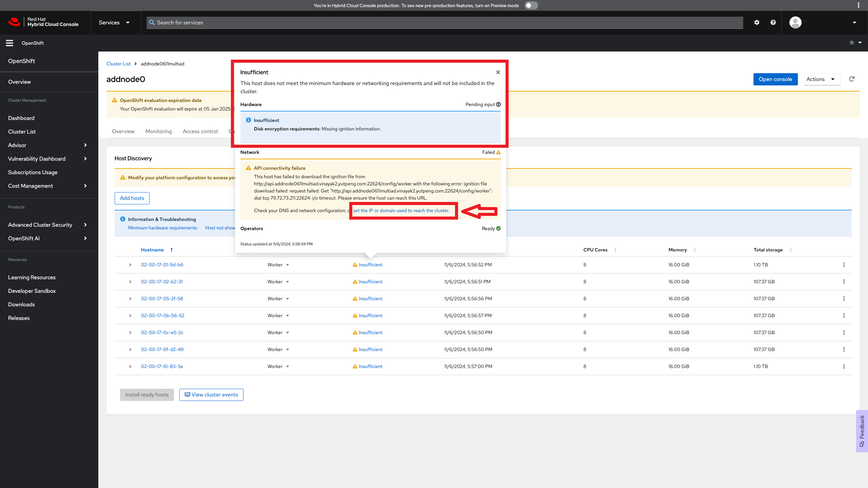Sort by CPU Cores column
Viewport: 868px width, 488px height.
600,250
